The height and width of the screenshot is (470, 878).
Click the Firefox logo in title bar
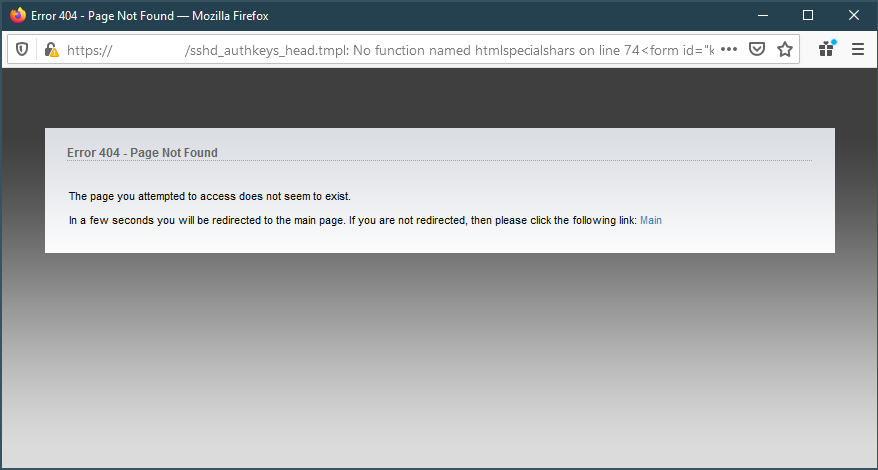(x=18, y=16)
